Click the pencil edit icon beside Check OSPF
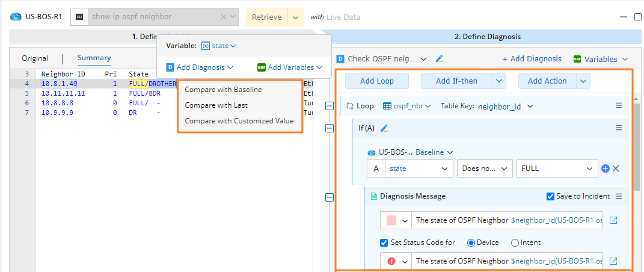Image resolution: width=644 pixels, height=272 pixels. [440, 59]
